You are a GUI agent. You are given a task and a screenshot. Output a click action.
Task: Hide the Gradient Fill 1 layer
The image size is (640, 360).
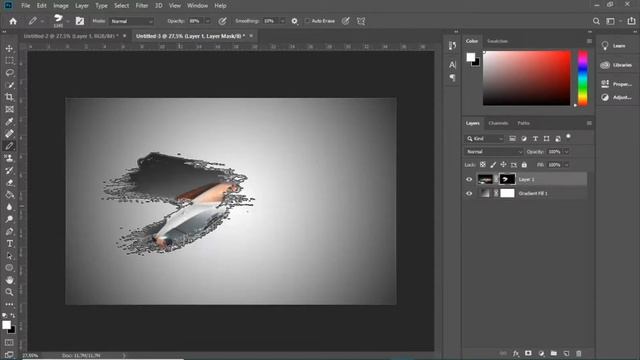click(x=469, y=193)
